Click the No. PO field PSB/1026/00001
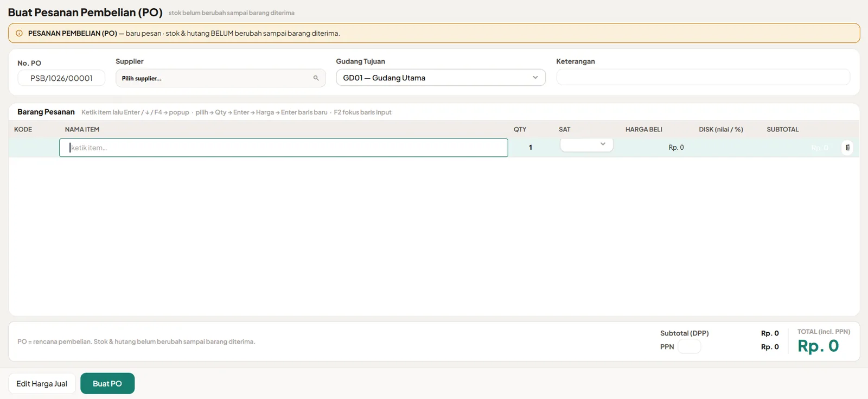Image resolution: width=868 pixels, height=399 pixels. [61, 78]
